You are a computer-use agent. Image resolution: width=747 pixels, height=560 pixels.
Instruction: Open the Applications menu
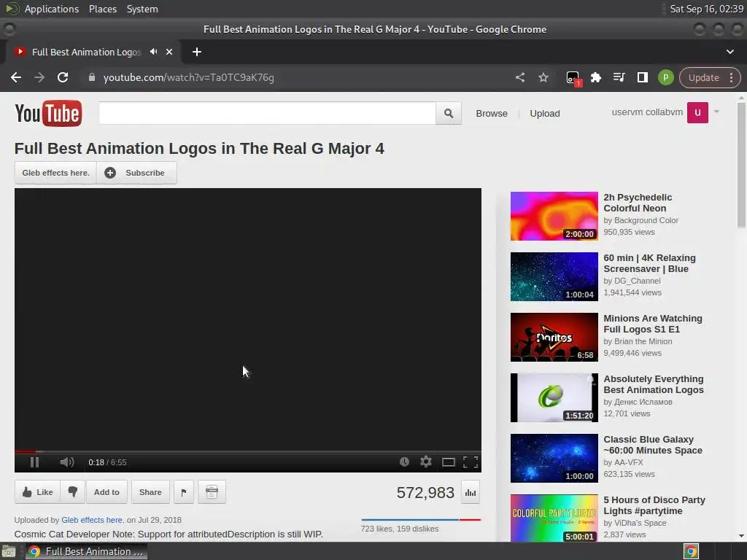[52, 9]
